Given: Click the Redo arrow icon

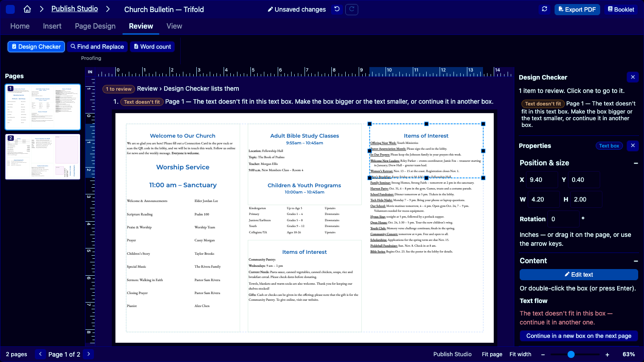Looking at the screenshot, I should click(352, 9).
